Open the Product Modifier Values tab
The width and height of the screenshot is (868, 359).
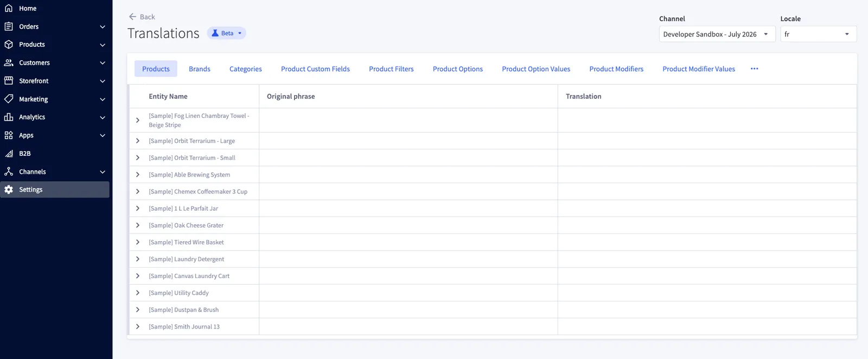pyautogui.click(x=699, y=69)
